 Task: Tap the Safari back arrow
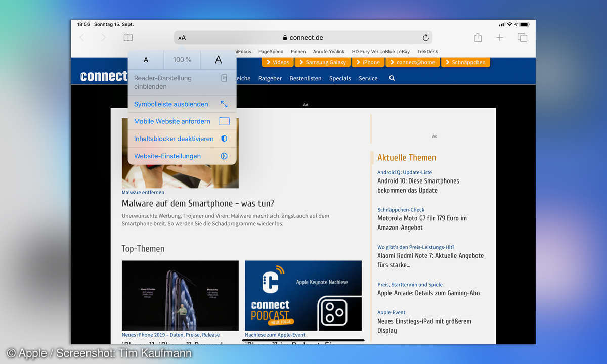click(82, 38)
